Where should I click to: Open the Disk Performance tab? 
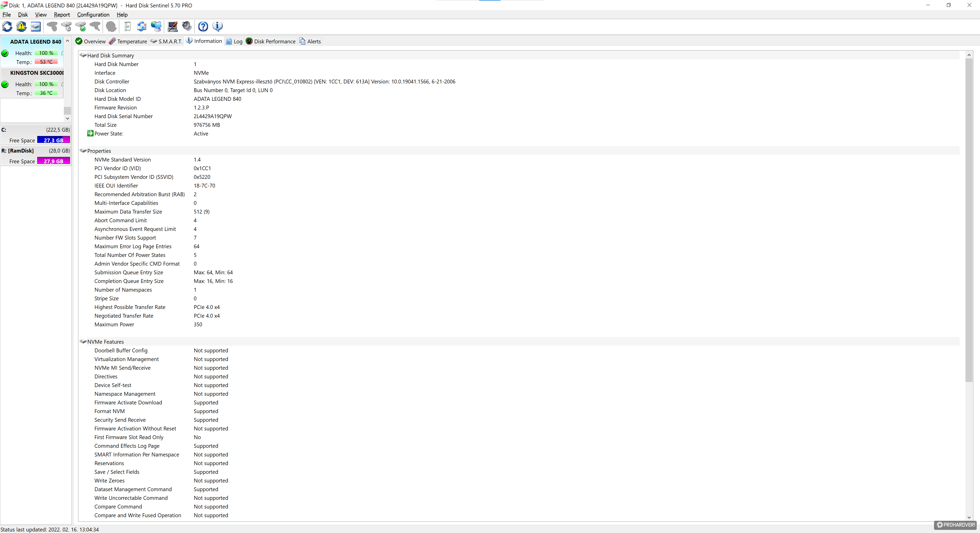pyautogui.click(x=271, y=41)
